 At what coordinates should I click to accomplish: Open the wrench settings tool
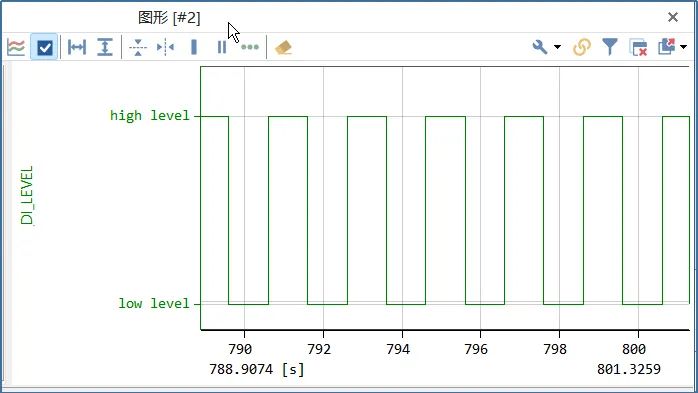point(540,47)
